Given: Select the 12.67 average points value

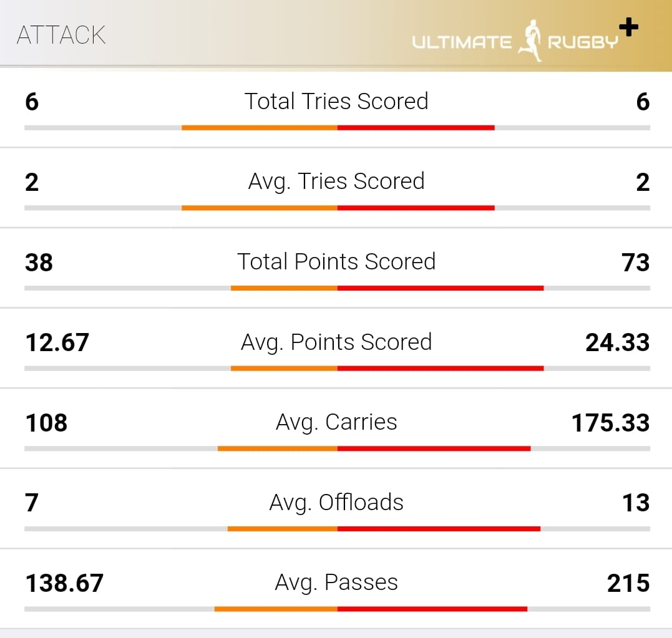Looking at the screenshot, I should [x=57, y=342].
